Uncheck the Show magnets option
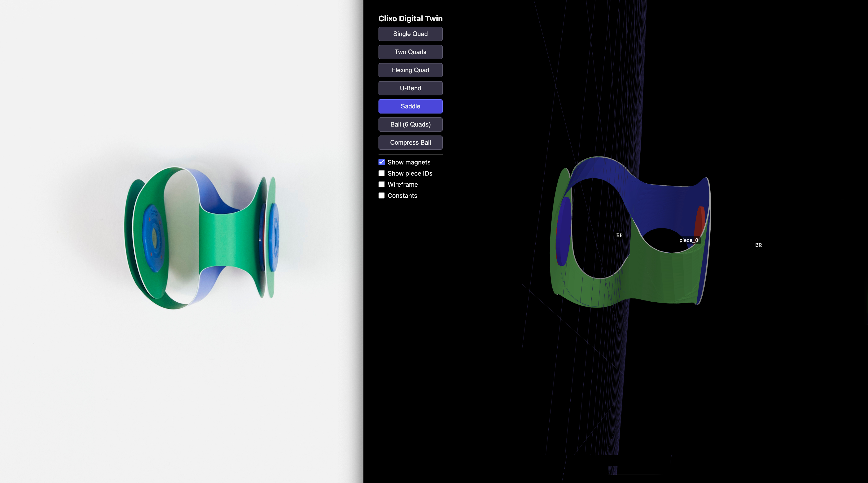Screen dimensions: 868x483 [x=381, y=162]
